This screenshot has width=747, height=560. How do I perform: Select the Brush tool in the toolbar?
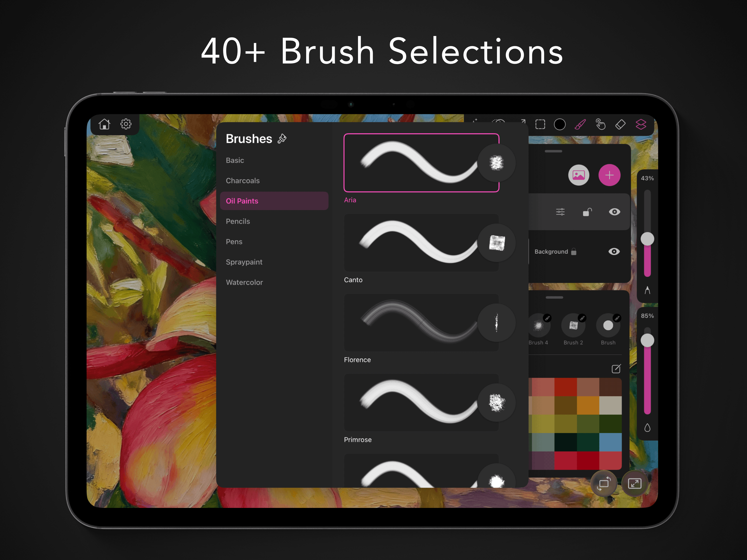580,124
